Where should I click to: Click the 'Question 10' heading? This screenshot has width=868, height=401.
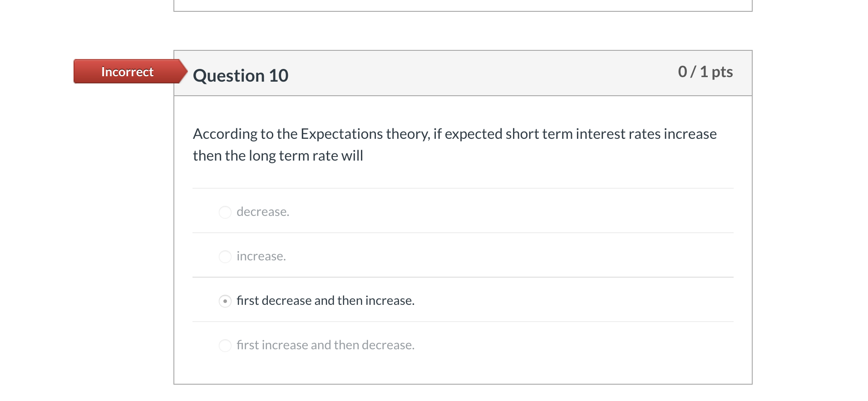[x=241, y=75]
